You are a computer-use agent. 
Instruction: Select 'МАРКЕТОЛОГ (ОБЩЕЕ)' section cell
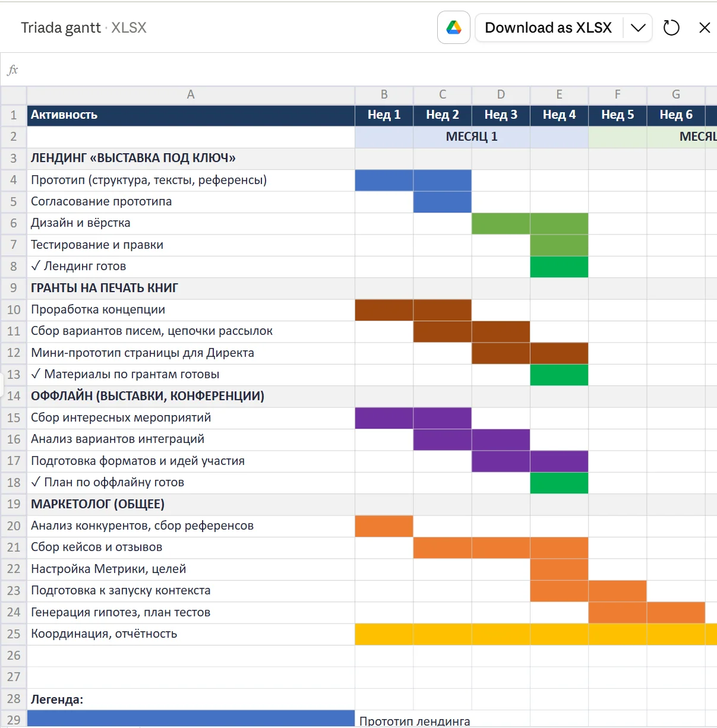(191, 504)
